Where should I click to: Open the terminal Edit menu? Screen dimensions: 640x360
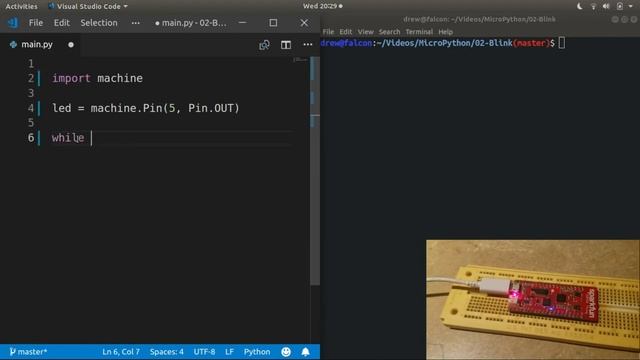(x=345, y=32)
